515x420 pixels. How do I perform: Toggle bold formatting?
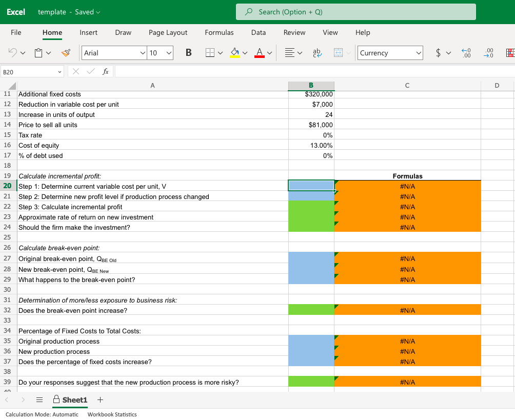[188, 53]
